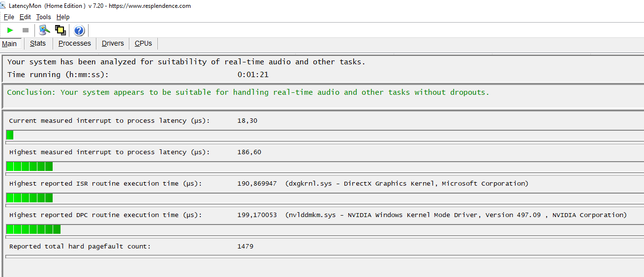This screenshot has height=277, width=644.
Task: Open the Edit menu
Action: 25,17
